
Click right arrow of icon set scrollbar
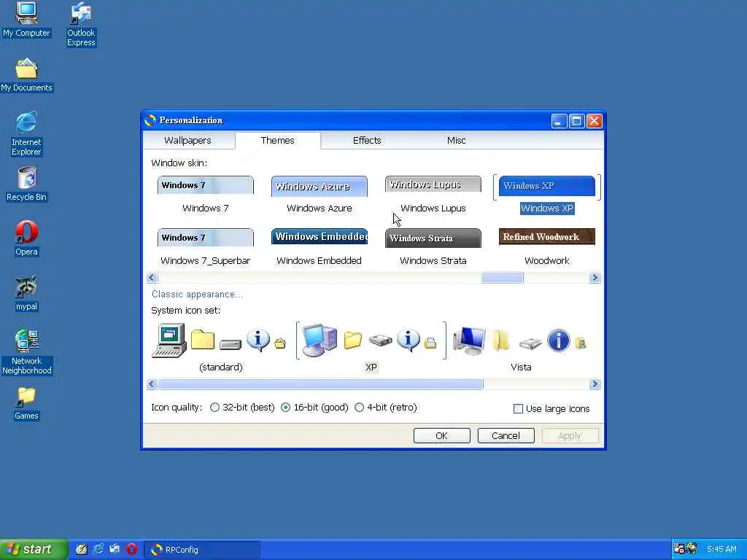[595, 384]
